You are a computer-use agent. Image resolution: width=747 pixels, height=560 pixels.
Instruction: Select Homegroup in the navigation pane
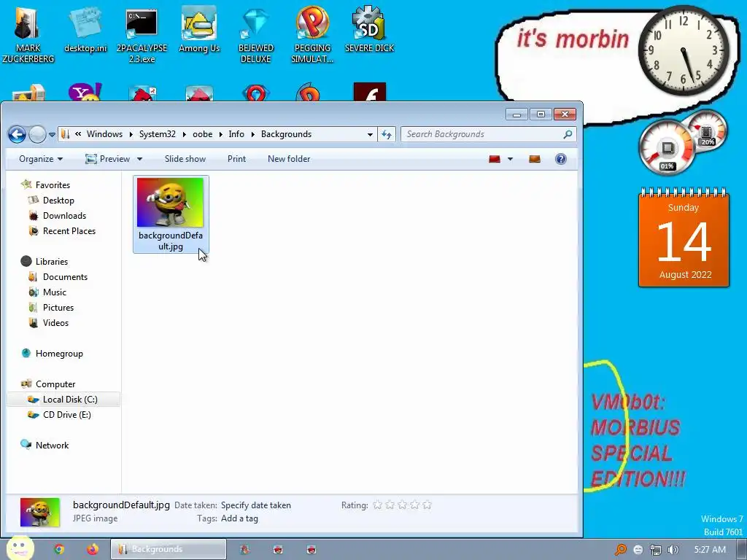tap(59, 354)
